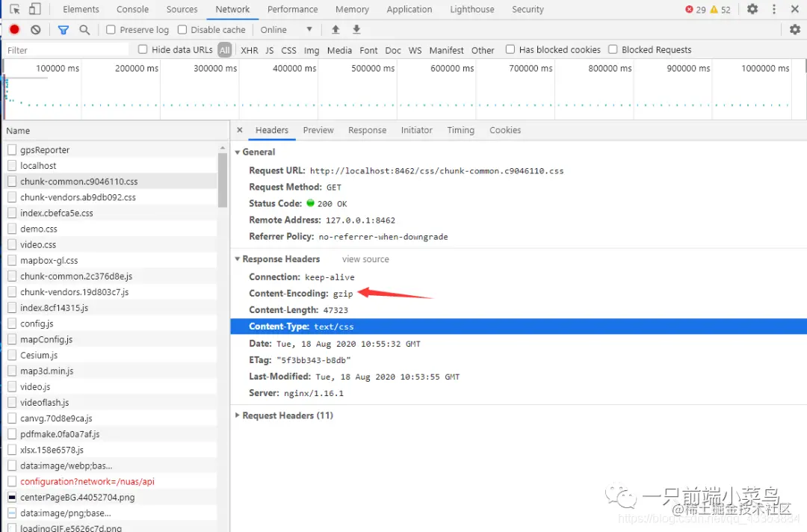Focus the Filter text field
Viewport: 807px width, 532px height.
pyautogui.click(x=67, y=50)
